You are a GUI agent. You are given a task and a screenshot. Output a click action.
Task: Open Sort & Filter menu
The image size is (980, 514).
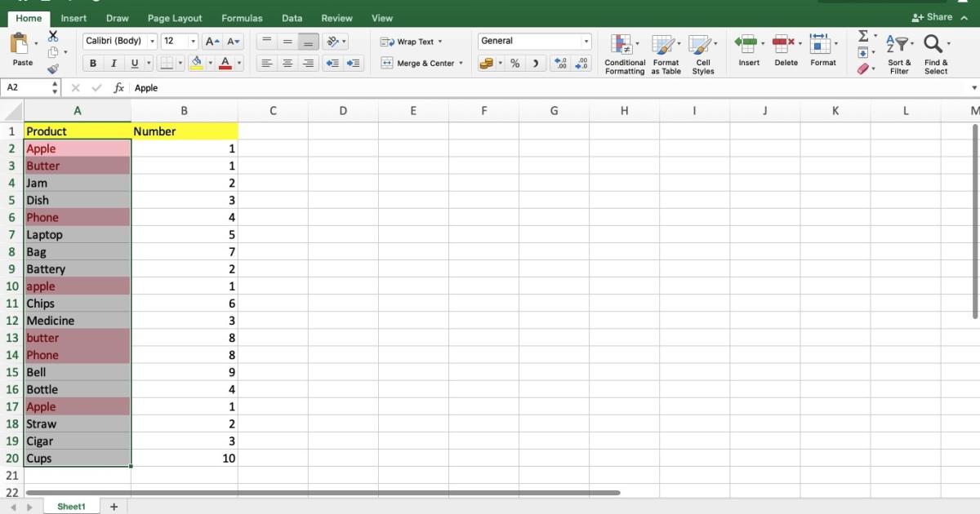[x=899, y=55]
